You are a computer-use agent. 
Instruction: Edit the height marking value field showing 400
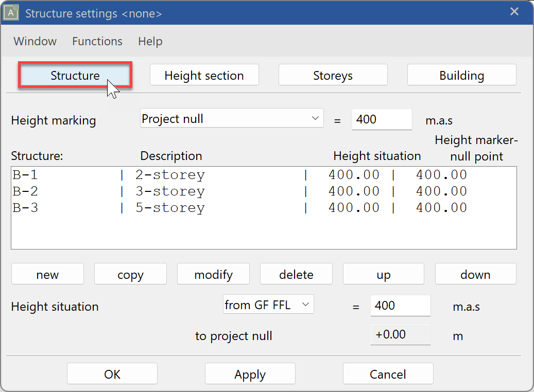coord(382,119)
